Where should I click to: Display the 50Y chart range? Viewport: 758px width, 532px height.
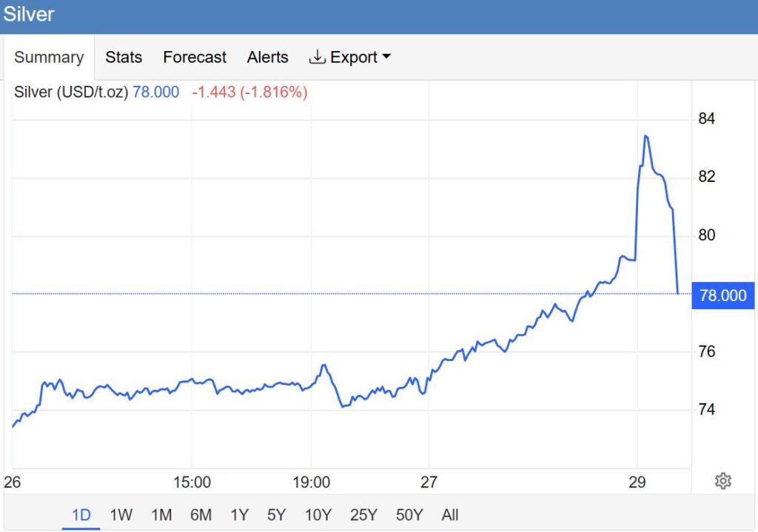click(409, 515)
